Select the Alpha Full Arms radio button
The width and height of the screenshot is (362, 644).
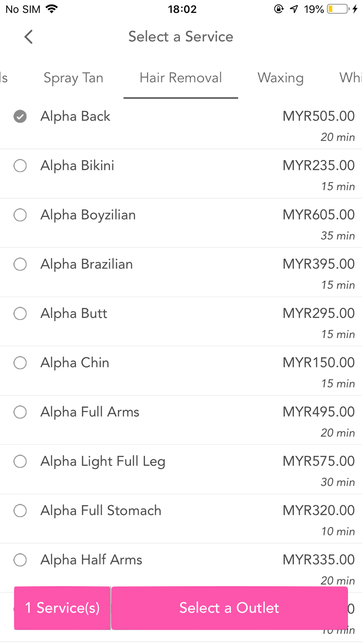[x=20, y=412]
